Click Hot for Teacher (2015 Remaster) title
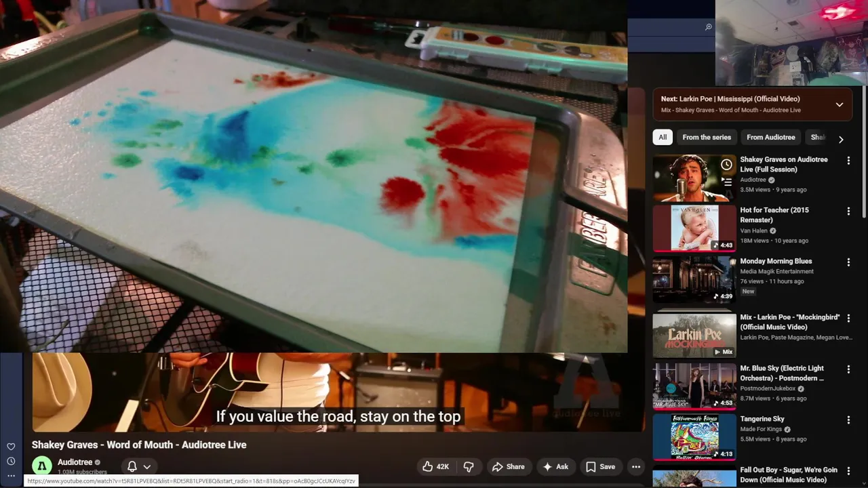Viewport: 868px width, 488px height. click(x=774, y=215)
